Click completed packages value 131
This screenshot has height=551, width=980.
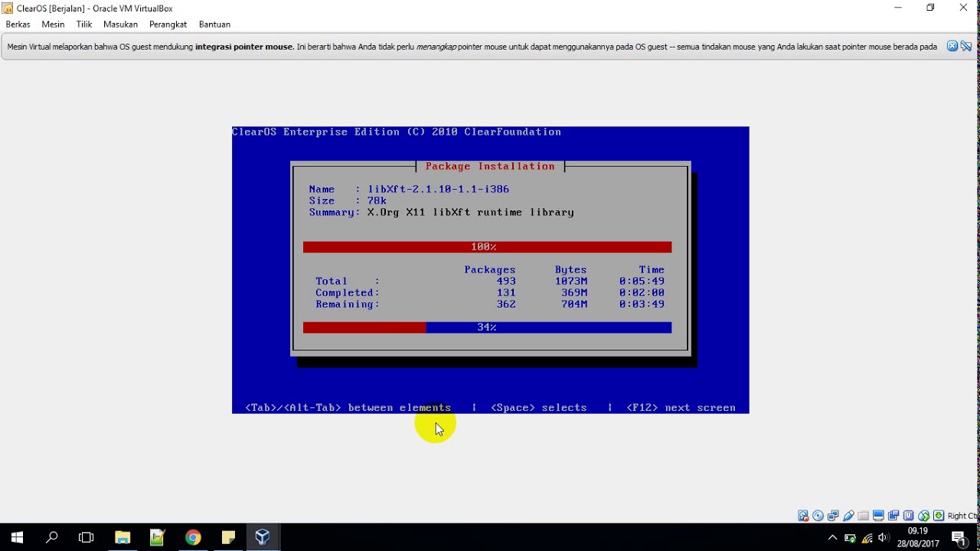(506, 292)
